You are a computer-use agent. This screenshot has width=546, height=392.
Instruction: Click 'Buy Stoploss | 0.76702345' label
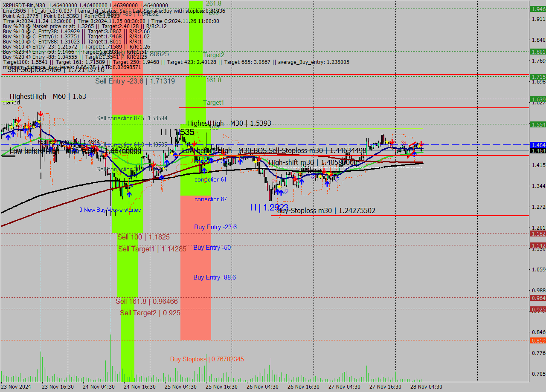[x=207, y=359]
